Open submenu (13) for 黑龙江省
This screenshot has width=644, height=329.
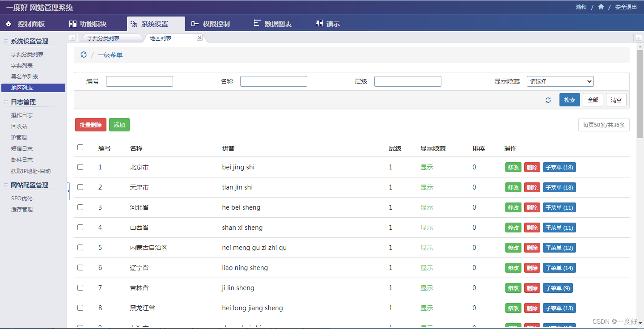(x=559, y=308)
